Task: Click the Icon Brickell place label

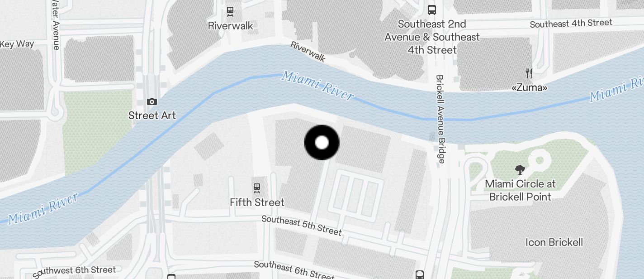Action: click(x=554, y=242)
